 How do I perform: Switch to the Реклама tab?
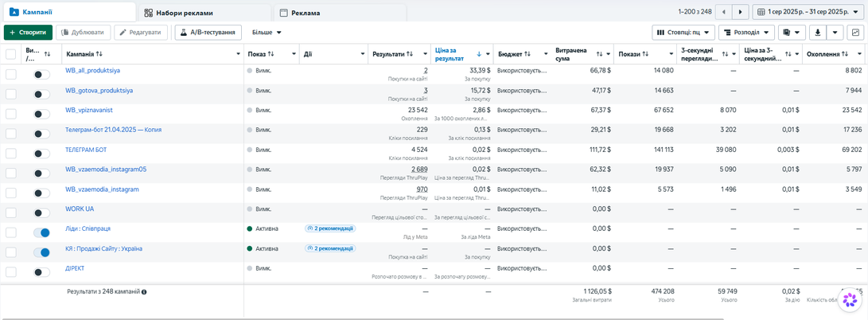339,12
